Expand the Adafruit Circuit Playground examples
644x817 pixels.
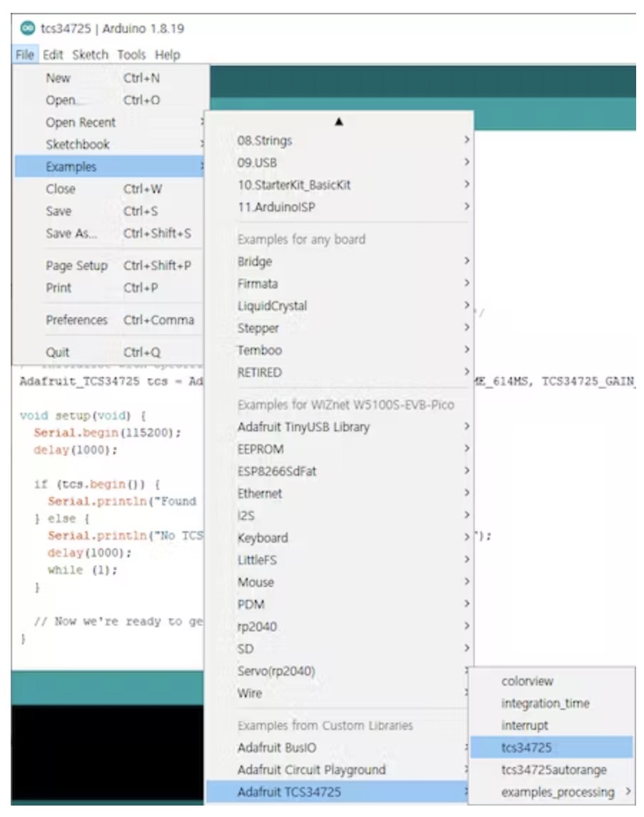[311, 770]
